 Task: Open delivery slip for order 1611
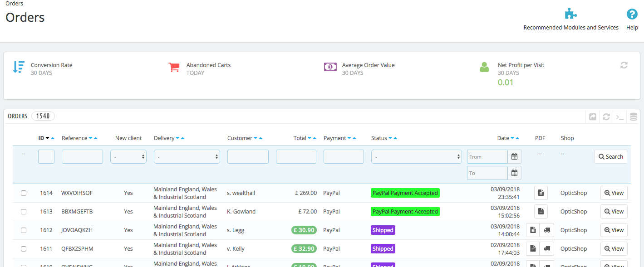[x=547, y=249]
